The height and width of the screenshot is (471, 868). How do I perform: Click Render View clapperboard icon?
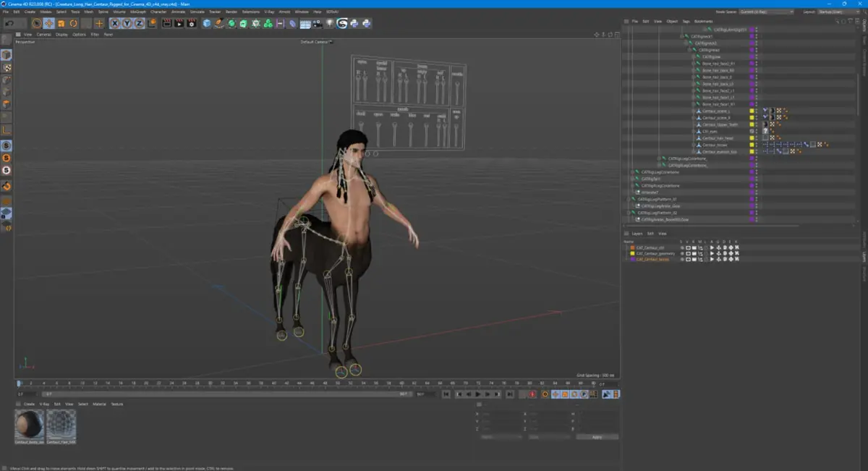tap(167, 23)
